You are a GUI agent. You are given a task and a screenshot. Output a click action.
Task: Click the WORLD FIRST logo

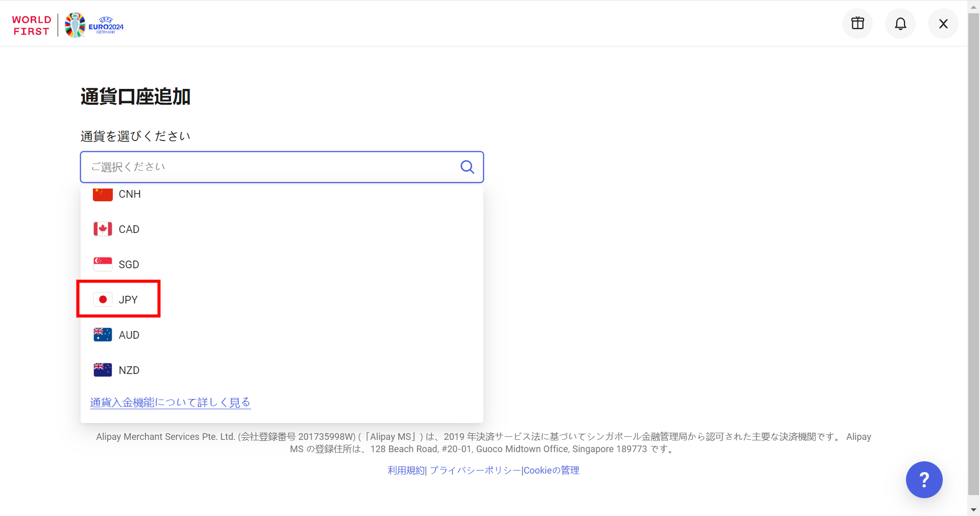[31, 25]
